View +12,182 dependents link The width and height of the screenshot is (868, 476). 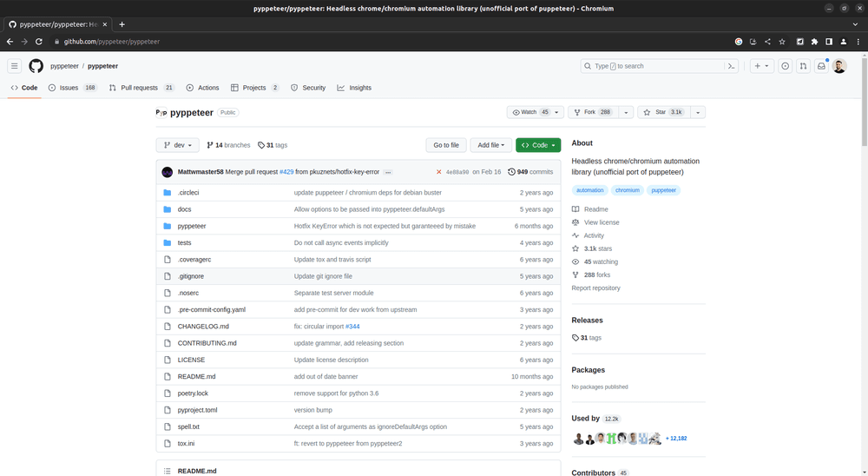(676, 439)
